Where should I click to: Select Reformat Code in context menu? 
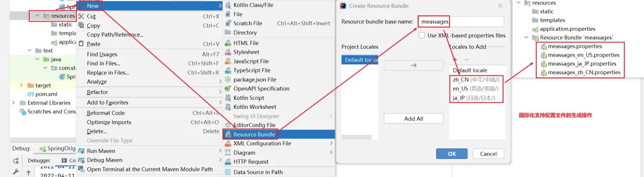[106, 113]
